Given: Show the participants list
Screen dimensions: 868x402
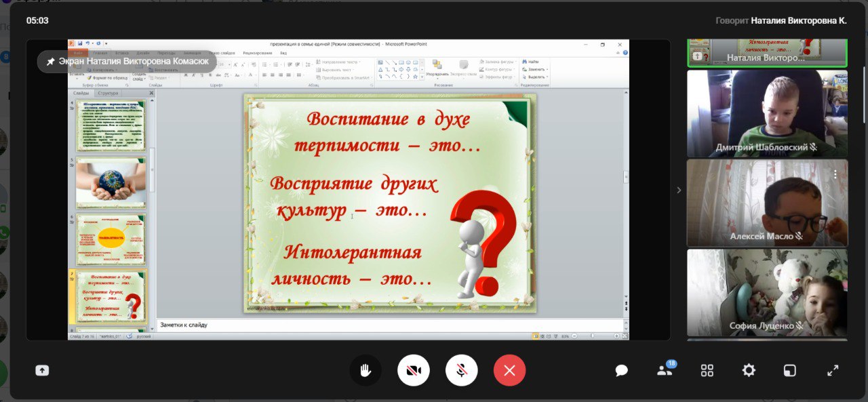Looking at the screenshot, I should 665,370.
